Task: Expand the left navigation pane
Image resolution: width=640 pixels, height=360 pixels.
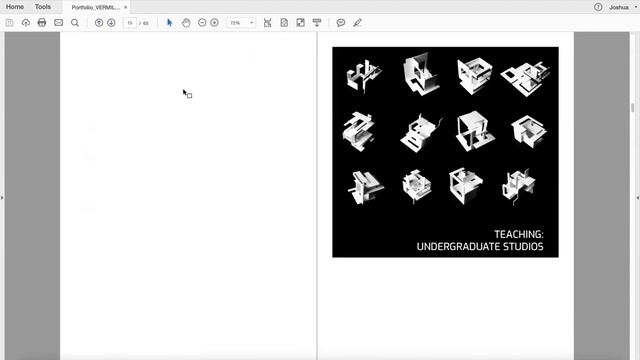Action: tap(2, 198)
